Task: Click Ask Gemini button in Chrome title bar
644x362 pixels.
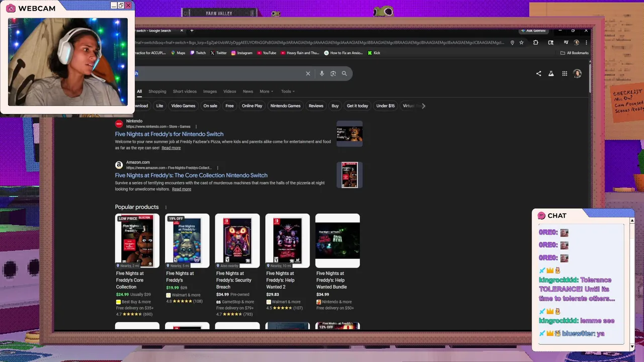Action: [534, 31]
